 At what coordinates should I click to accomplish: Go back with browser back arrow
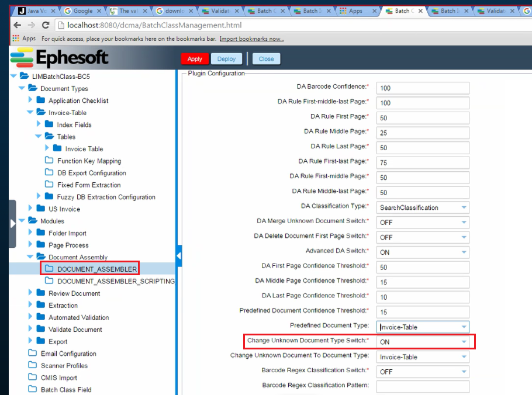(18, 25)
